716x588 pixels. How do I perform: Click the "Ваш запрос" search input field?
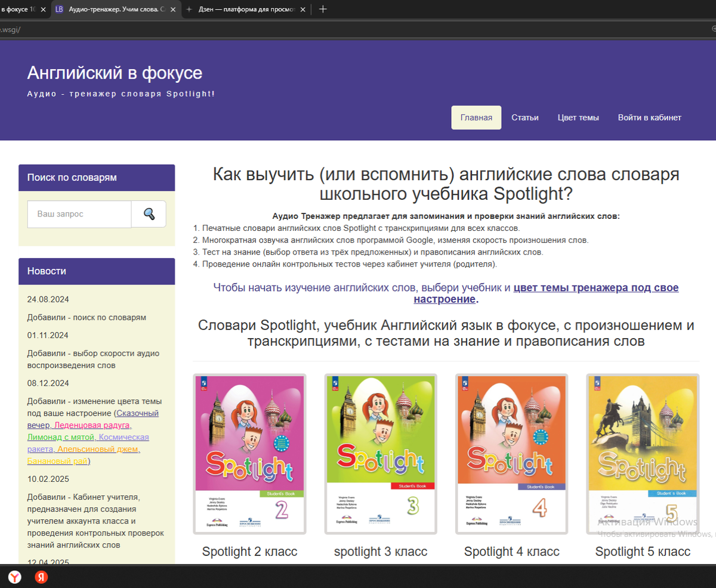(79, 213)
